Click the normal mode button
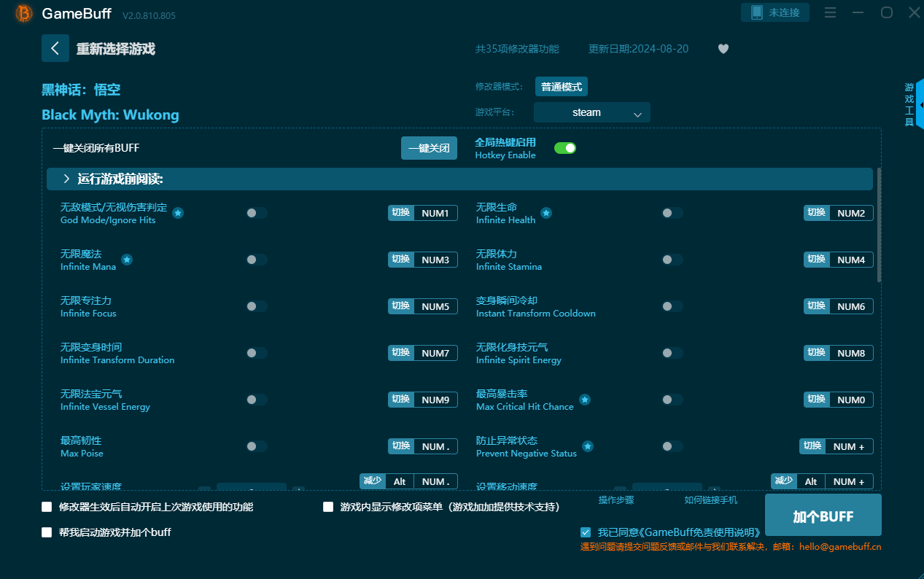The width and height of the screenshot is (924, 579). pyautogui.click(x=562, y=87)
